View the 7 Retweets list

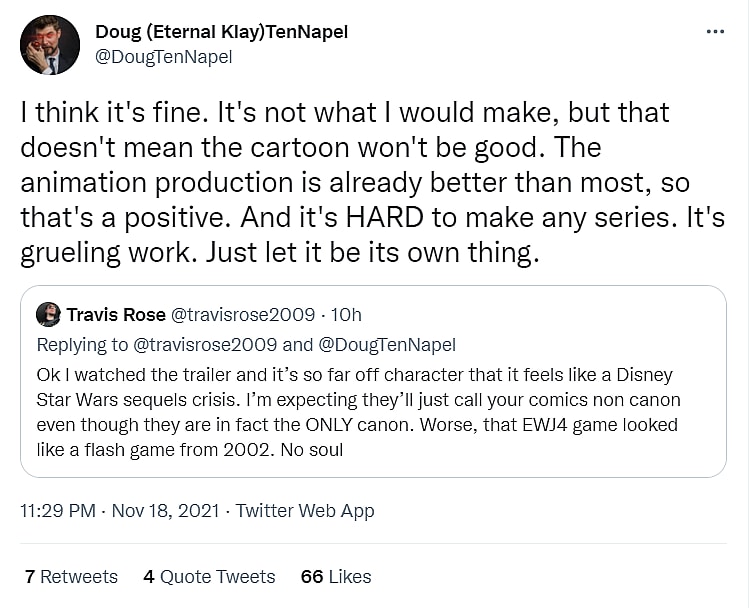71,577
